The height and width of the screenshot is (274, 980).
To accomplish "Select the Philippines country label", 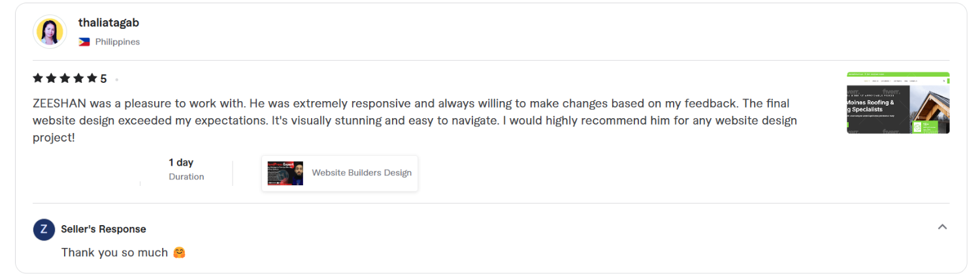I will point(118,42).
